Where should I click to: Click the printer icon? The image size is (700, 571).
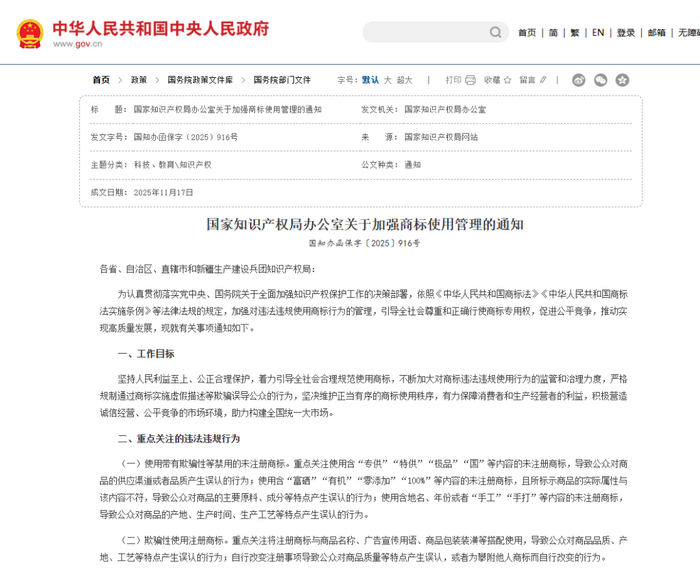coord(470,80)
